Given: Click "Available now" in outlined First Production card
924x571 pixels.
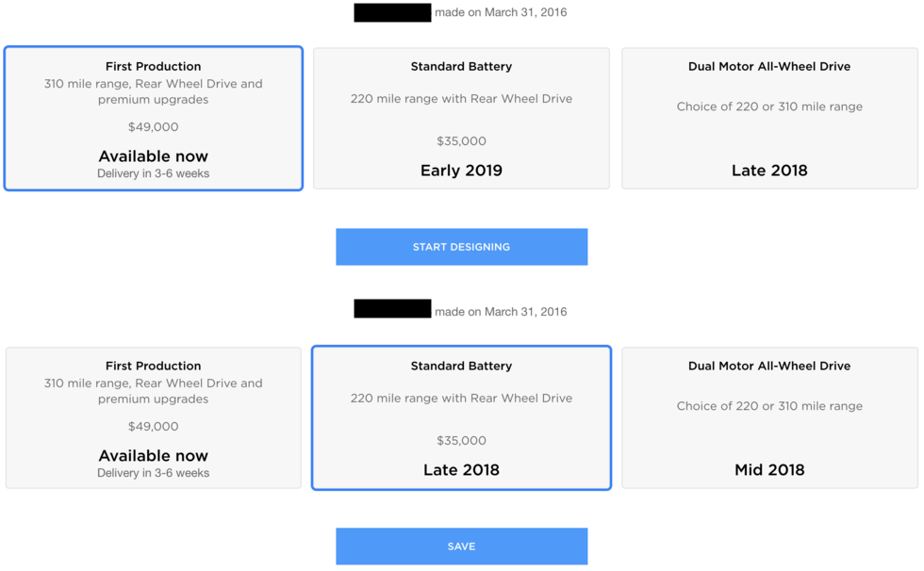Looking at the screenshot, I should click(153, 156).
